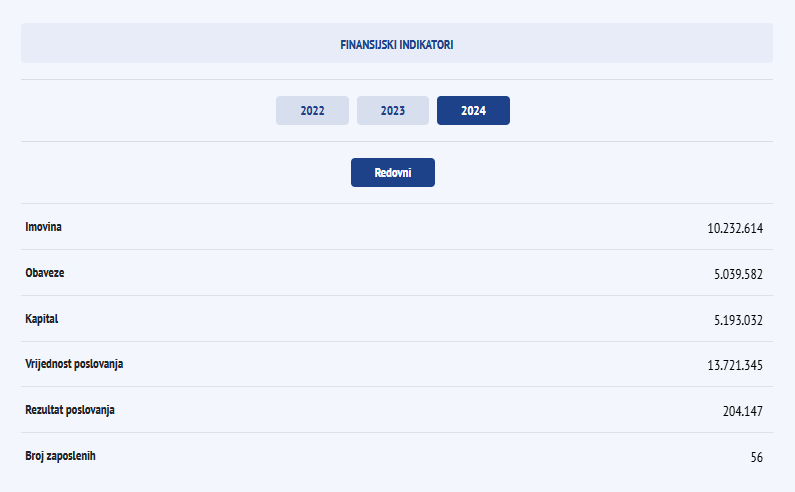Click the Imovina value 10.232.614
Screen dimensions: 795x492
tap(735, 228)
